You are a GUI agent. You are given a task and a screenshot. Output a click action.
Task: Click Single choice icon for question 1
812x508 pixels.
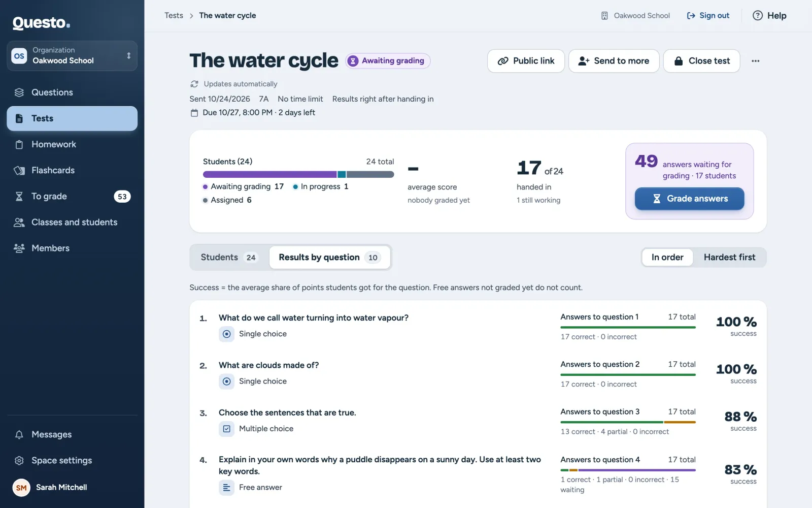click(227, 334)
